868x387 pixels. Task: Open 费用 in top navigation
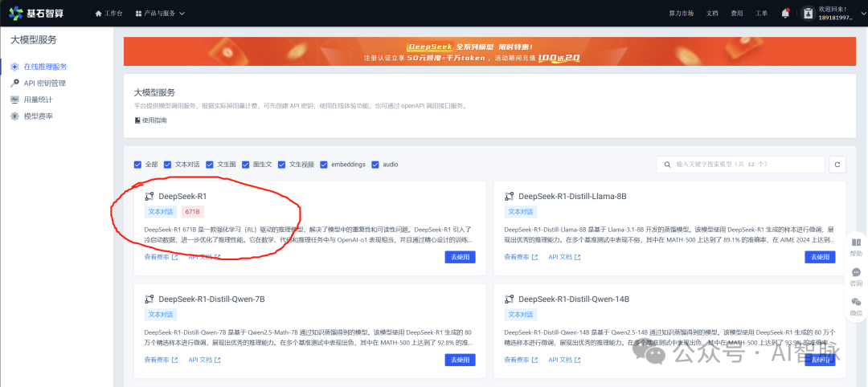click(x=736, y=14)
